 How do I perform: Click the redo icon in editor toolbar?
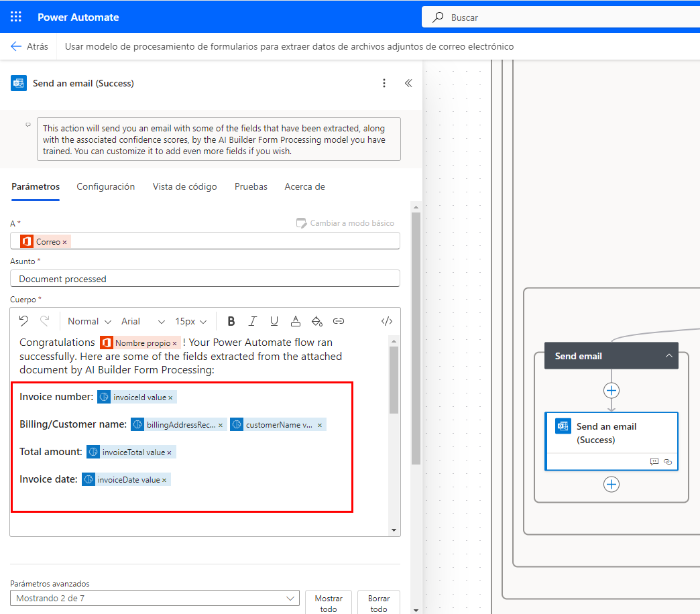(45, 321)
